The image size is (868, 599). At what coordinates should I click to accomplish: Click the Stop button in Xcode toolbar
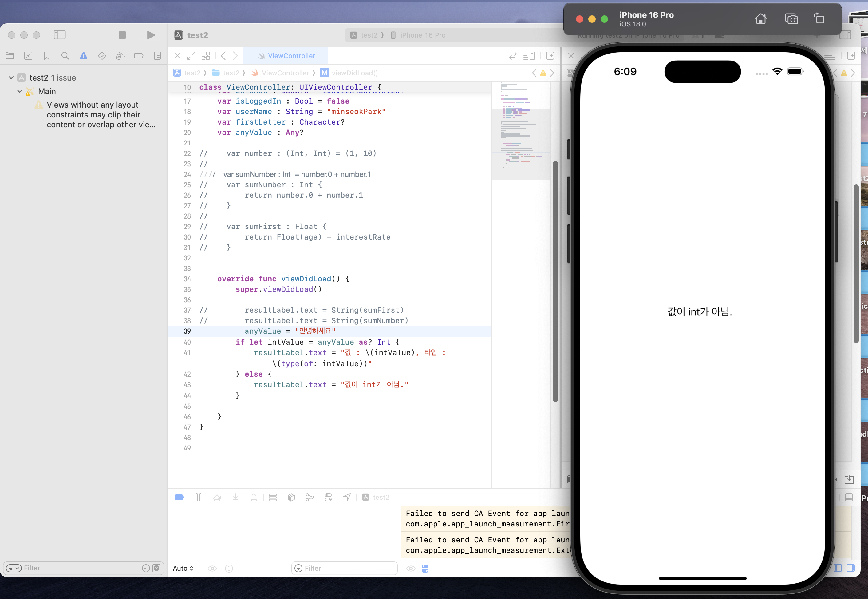[122, 35]
